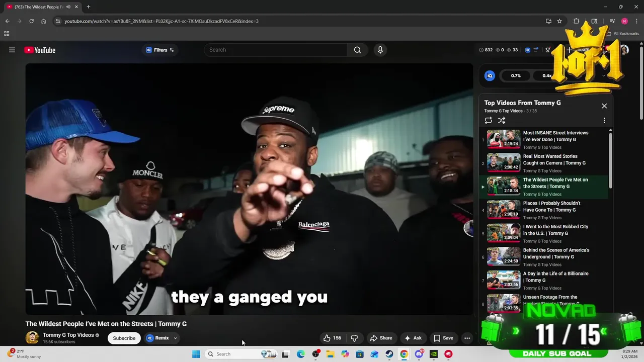
Task: Click the round IQ score badge
Action: (x=490, y=75)
